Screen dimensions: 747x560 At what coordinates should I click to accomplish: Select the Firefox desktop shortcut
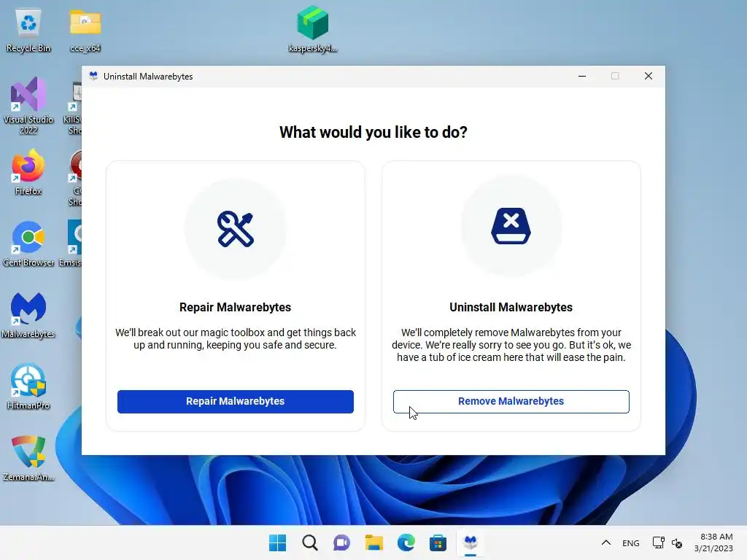point(28,172)
